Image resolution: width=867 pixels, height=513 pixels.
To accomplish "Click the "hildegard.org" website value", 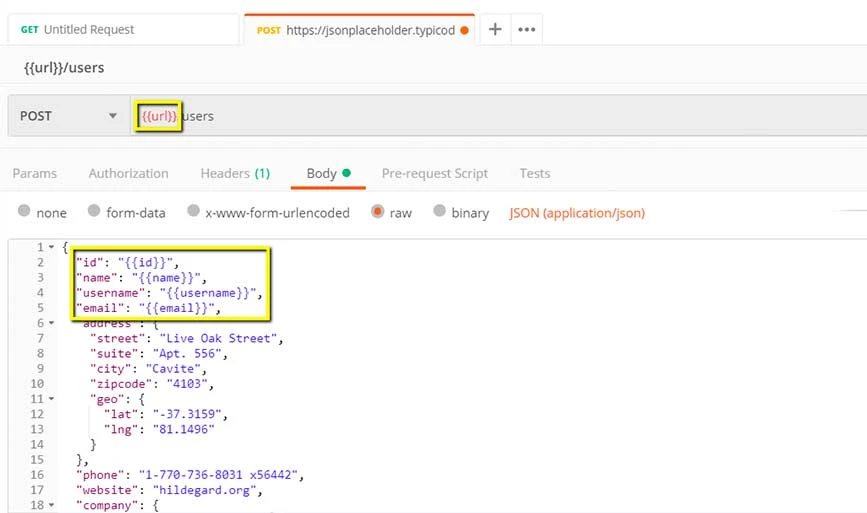I will [205, 490].
